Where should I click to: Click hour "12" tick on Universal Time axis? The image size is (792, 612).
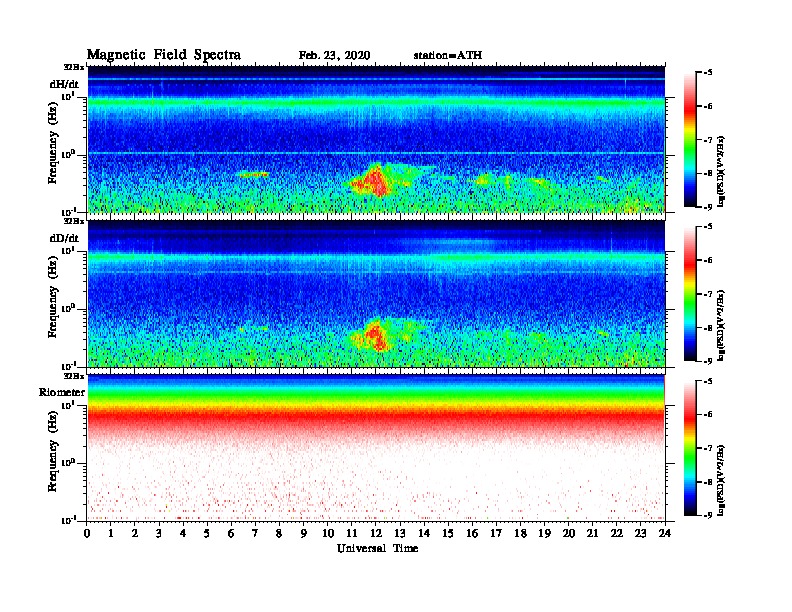tap(376, 534)
